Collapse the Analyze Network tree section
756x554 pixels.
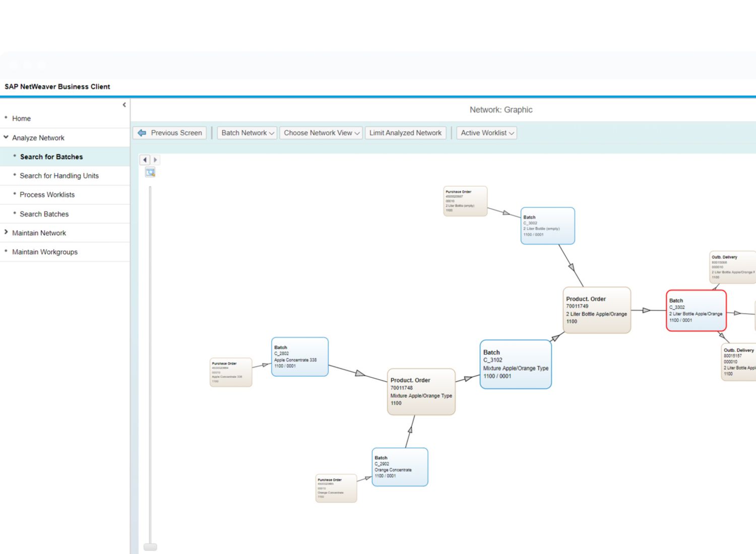tap(6, 137)
